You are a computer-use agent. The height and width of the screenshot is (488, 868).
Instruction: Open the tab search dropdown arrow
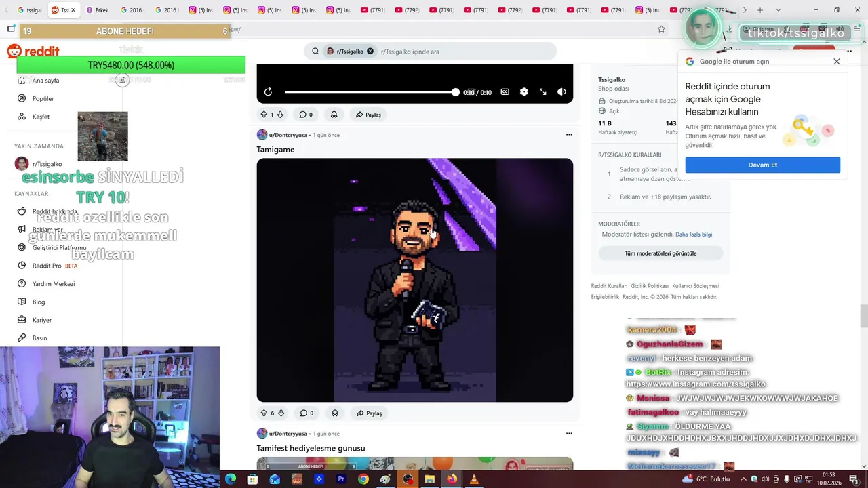(778, 10)
